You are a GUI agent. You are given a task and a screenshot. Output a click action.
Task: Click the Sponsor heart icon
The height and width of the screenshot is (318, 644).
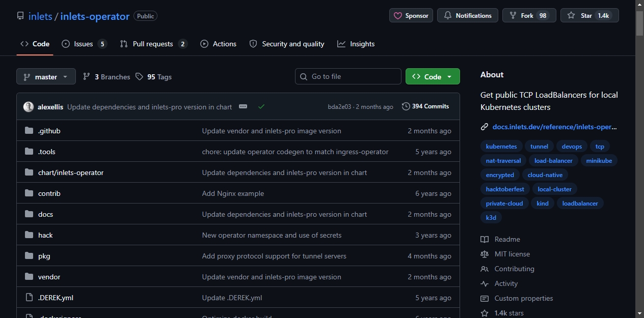pos(398,16)
